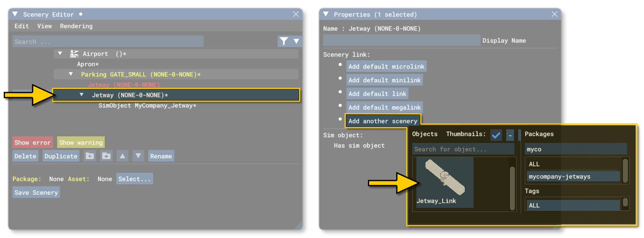Open the Rendering menu
The height and width of the screenshot is (238, 644).
coord(76,26)
